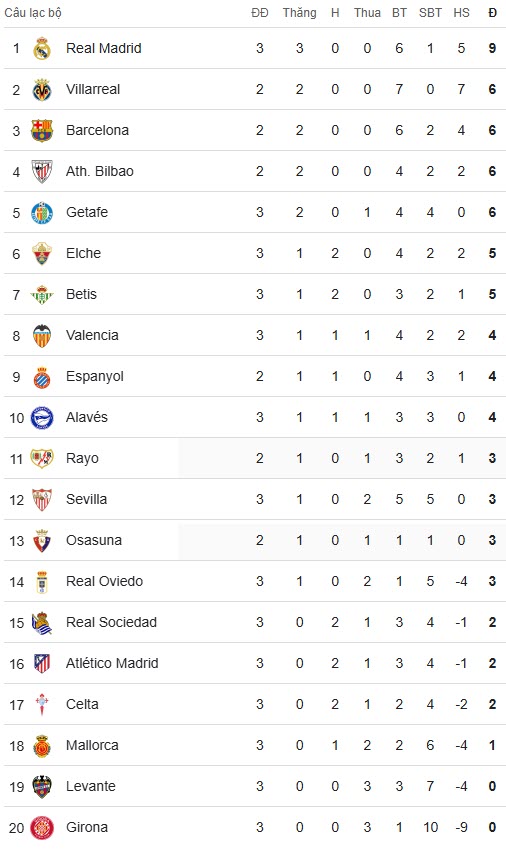Click the Câu lạc bộ column header
Screen dimensions: 506x861
33,13
